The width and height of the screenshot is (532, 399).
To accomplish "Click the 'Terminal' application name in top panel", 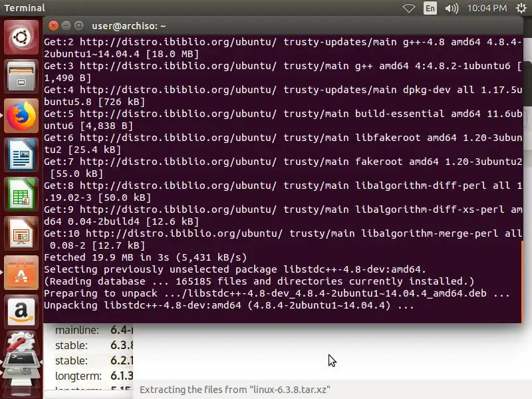I will 25,8.
